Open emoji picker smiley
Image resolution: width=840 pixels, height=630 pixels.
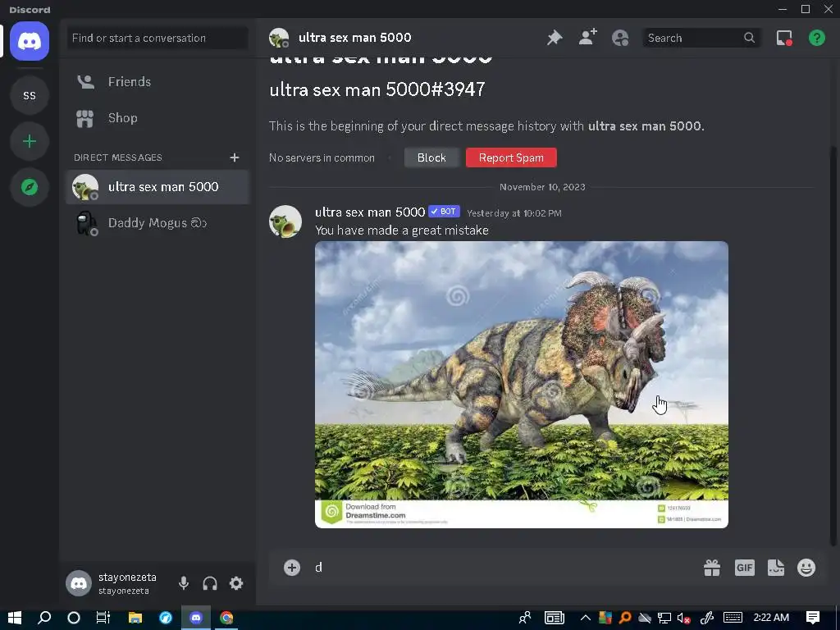pyautogui.click(x=806, y=568)
